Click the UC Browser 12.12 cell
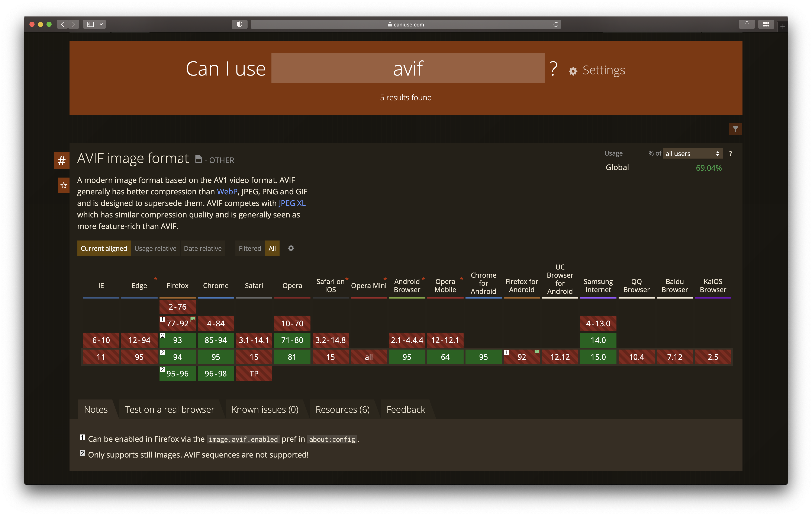812x516 pixels. coord(560,357)
